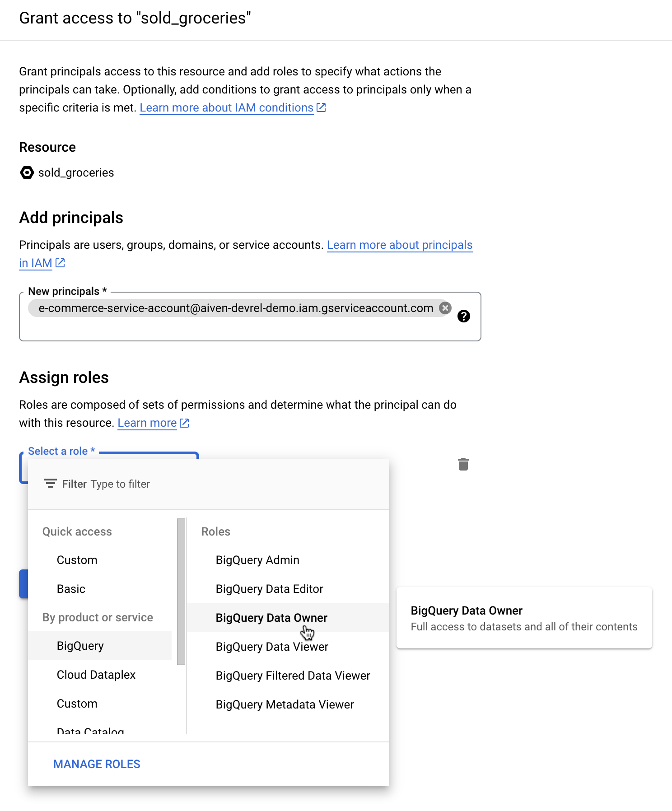Open the external link for IAM conditions

click(x=321, y=107)
